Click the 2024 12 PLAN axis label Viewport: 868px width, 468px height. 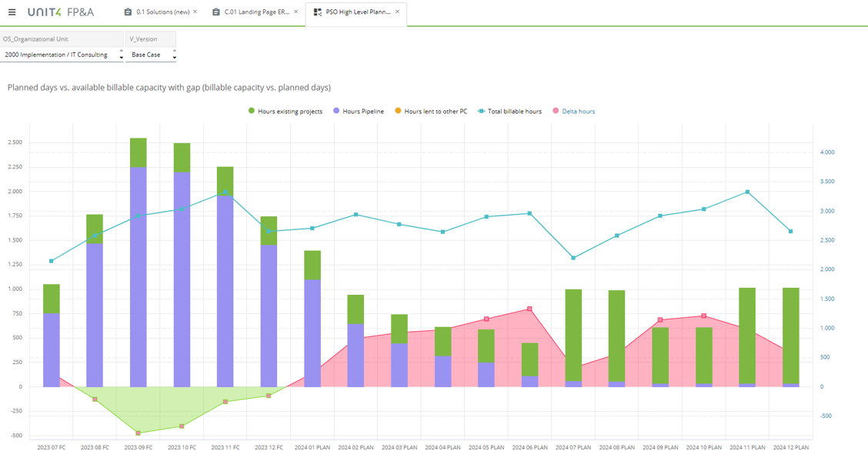point(791,447)
